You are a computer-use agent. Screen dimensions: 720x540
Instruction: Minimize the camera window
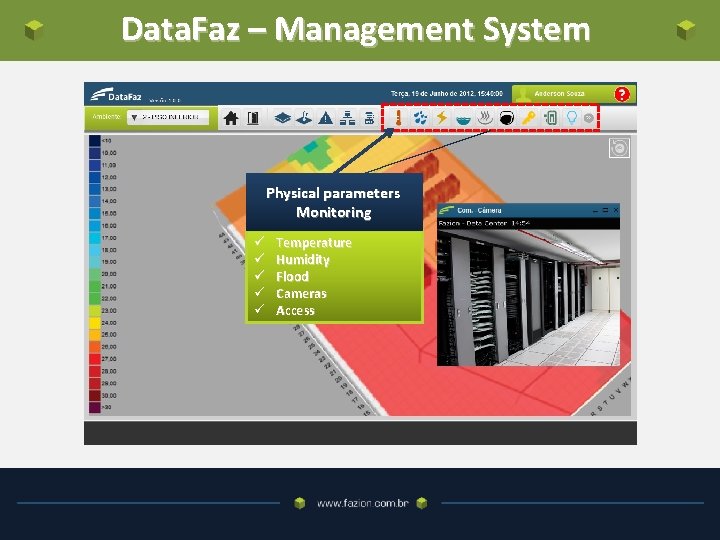pos(596,210)
